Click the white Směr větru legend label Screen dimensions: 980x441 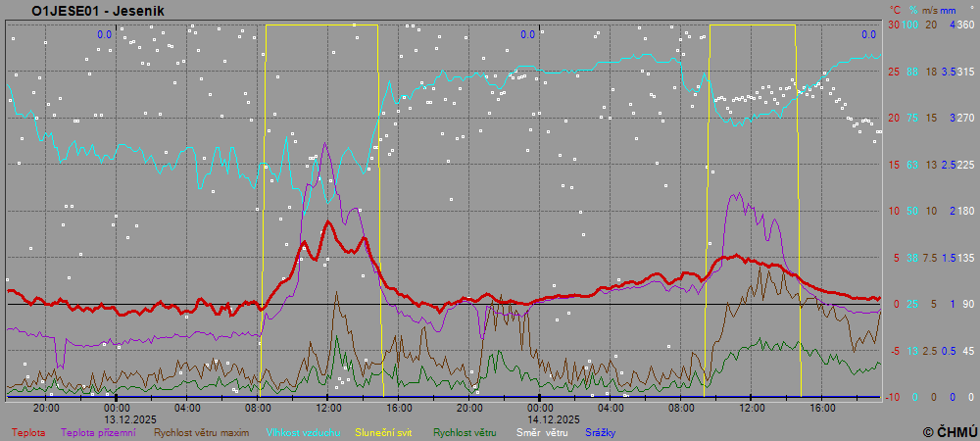[x=542, y=431]
